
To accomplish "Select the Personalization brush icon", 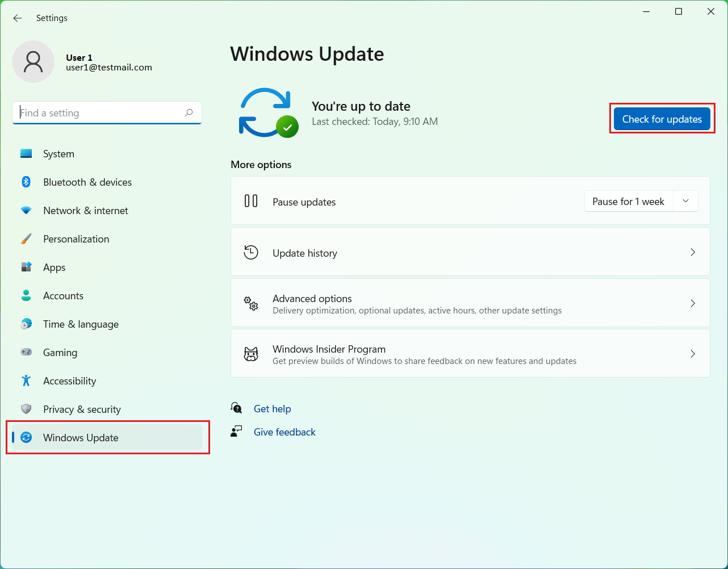I will click(x=26, y=239).
